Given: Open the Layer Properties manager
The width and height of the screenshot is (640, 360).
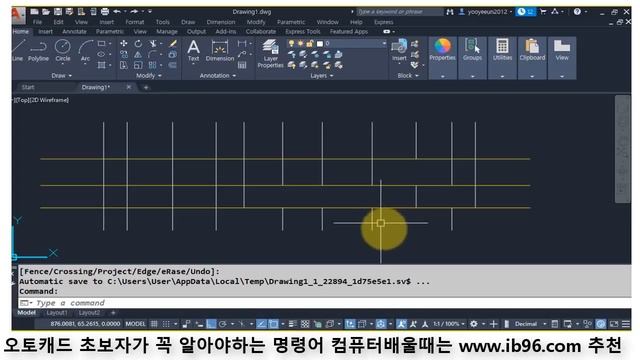Looking at the screenshot, I should tap(270, 53).
